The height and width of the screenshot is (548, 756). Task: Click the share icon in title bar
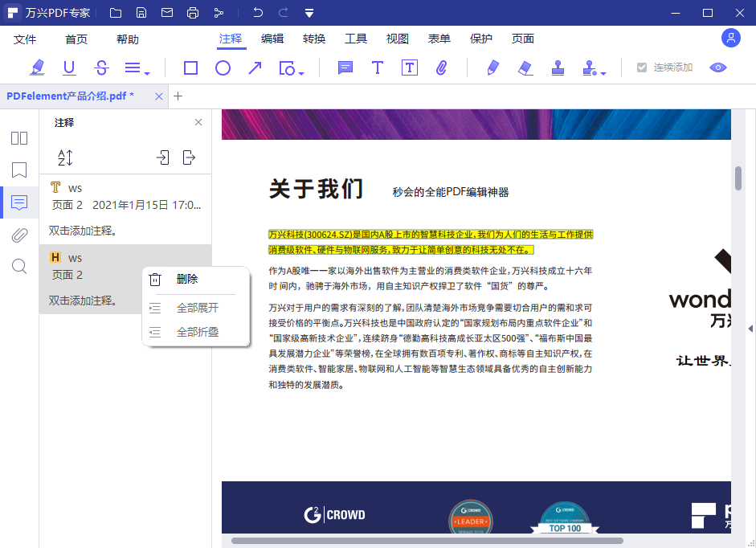(x=219, y=13)
